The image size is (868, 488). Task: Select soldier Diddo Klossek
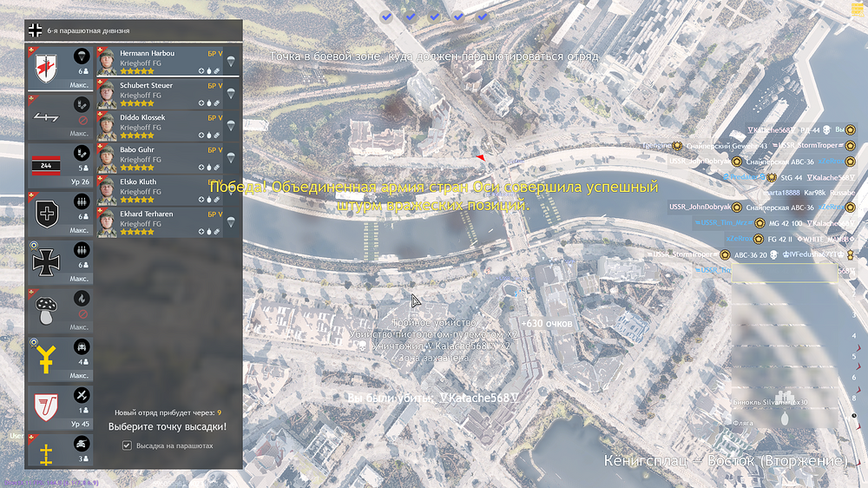(x=160, y=126)
